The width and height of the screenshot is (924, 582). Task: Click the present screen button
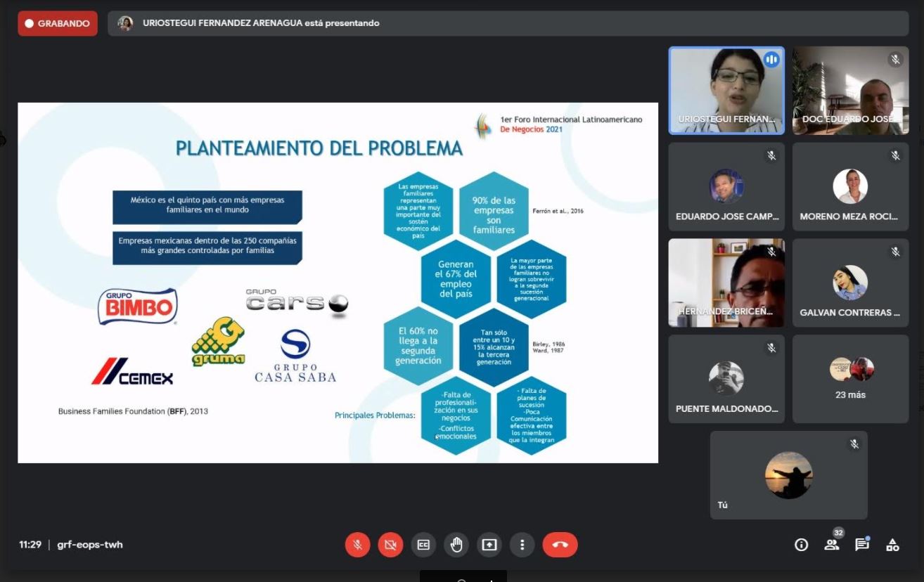489,545
